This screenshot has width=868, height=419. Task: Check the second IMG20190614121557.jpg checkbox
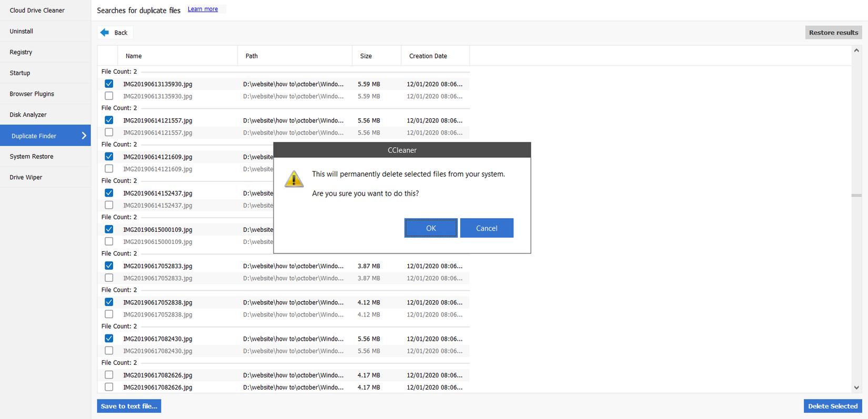(109, 132)
